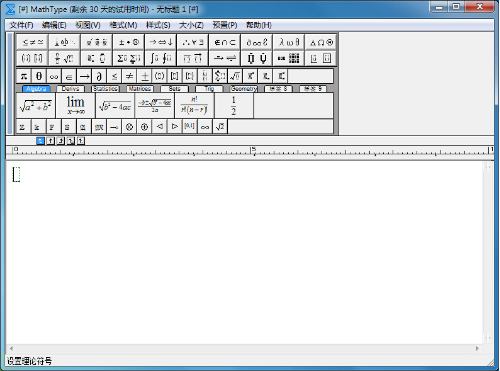Click horizontal scrollbar right arrow

pyautogui.click(x=477, y=348)
